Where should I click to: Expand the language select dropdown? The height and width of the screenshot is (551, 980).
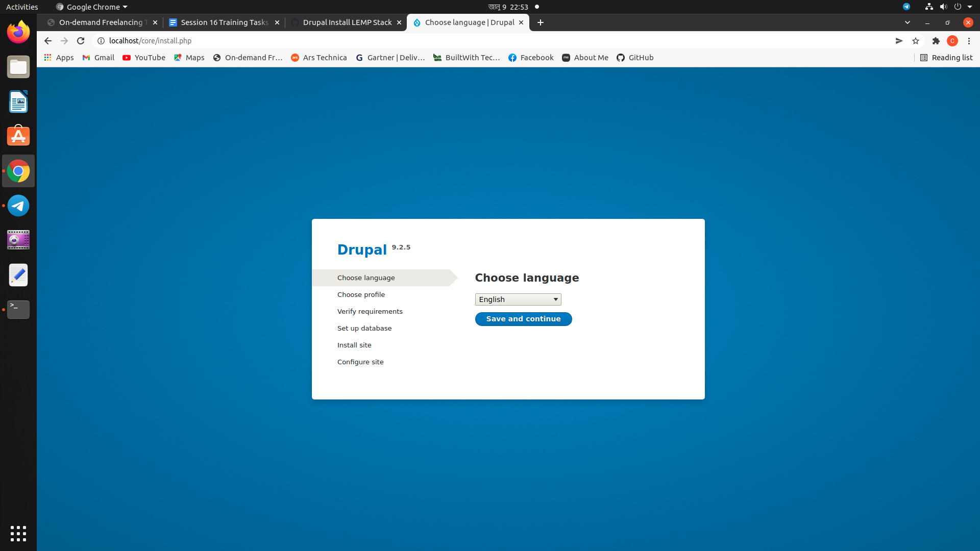(x=518, y=299)
